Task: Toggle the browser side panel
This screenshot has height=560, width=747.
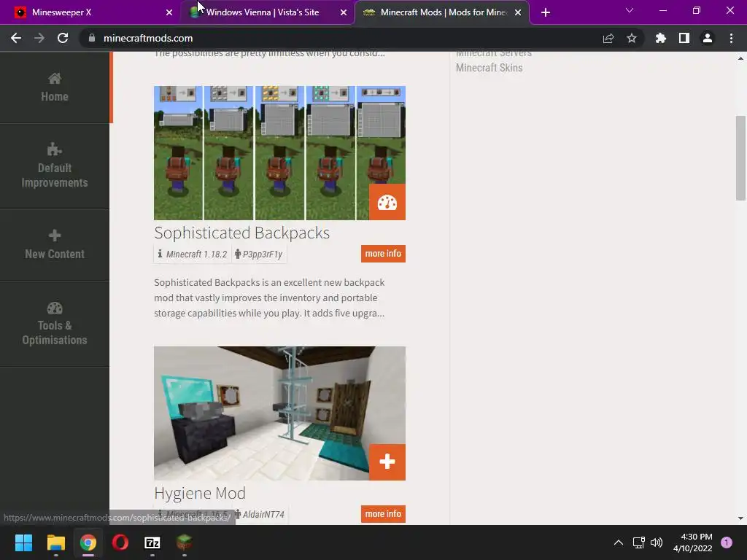Action: tap(684, 38)
